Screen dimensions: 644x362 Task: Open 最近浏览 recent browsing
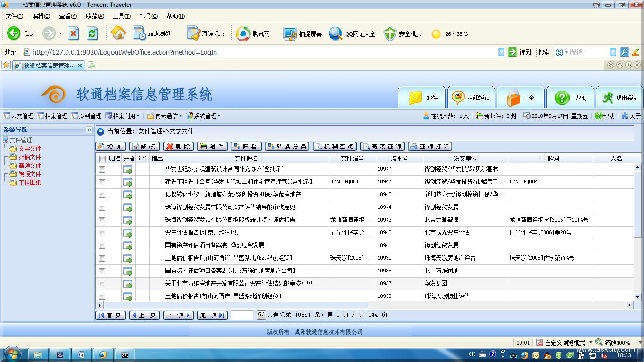coord(152,33)
